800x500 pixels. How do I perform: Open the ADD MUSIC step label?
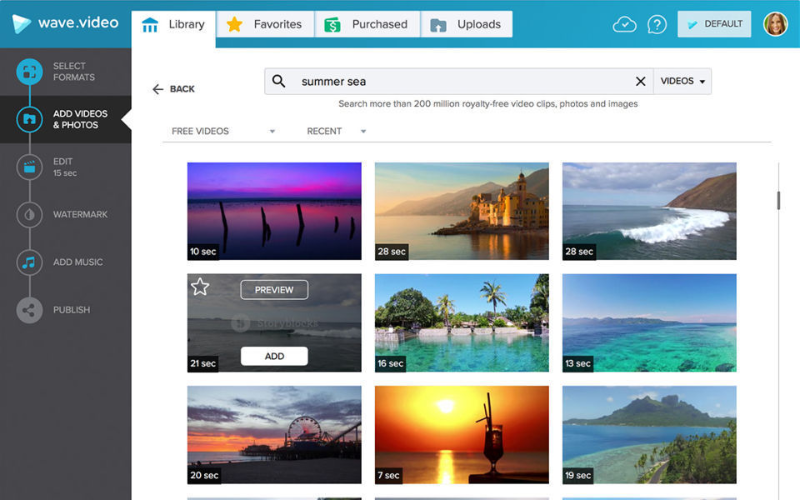[x=78, y=262]
